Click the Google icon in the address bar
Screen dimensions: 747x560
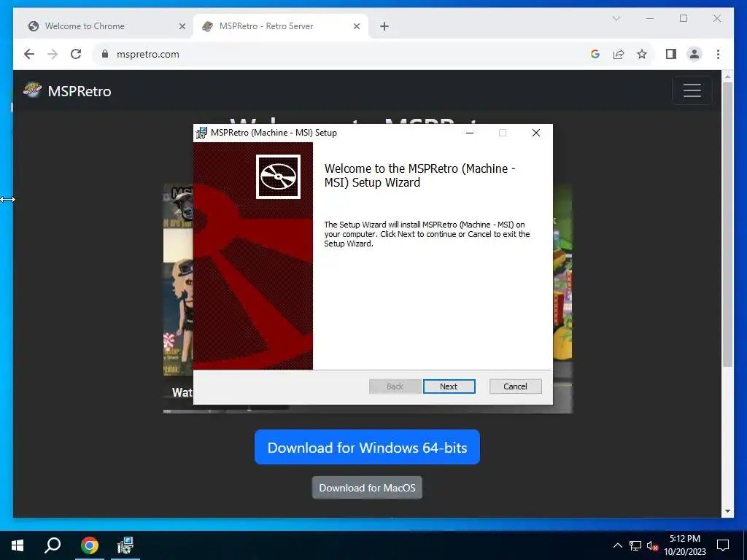(x=595, y=54)
